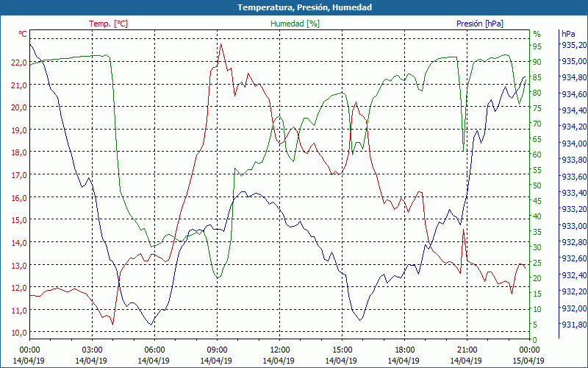Click the '65' humidity axis tick
Viewport: 588px width, 368px height.
click(x=537, y=139)
